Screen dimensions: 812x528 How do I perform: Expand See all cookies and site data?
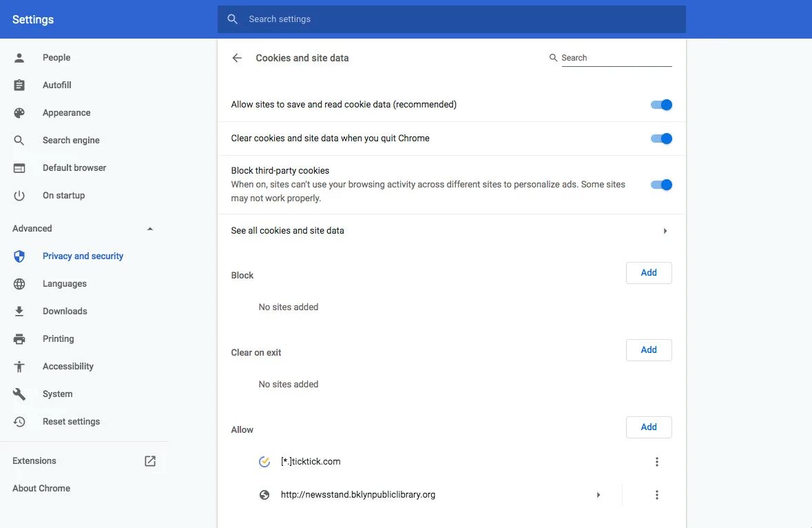tap(665, 231)
